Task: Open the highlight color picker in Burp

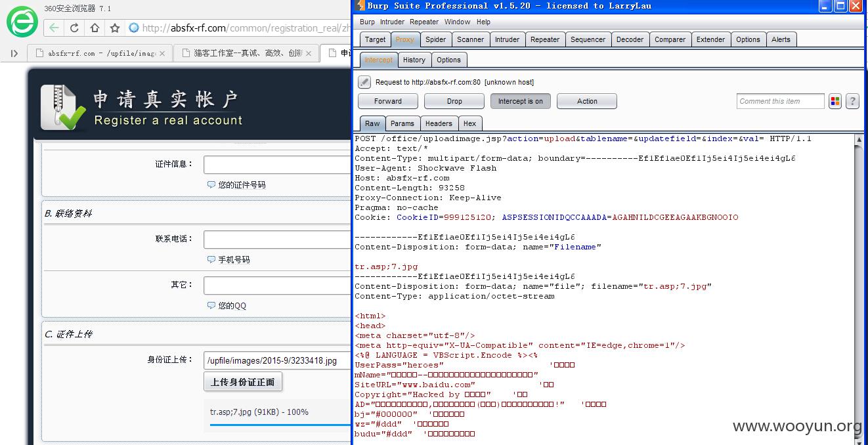Action: (x=835, y=101)
